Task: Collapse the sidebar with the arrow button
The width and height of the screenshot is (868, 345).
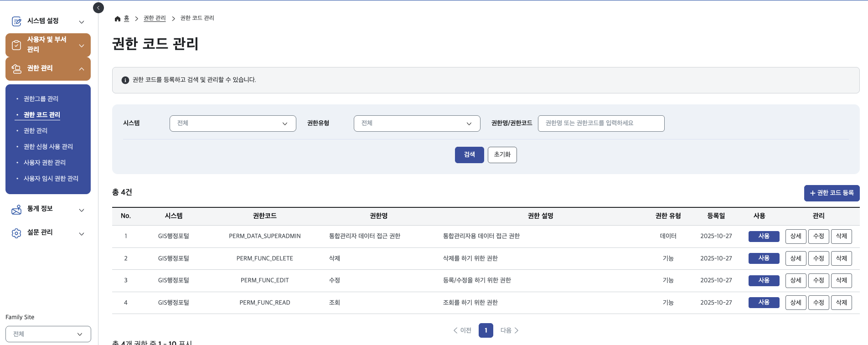Action: (98, 8)
